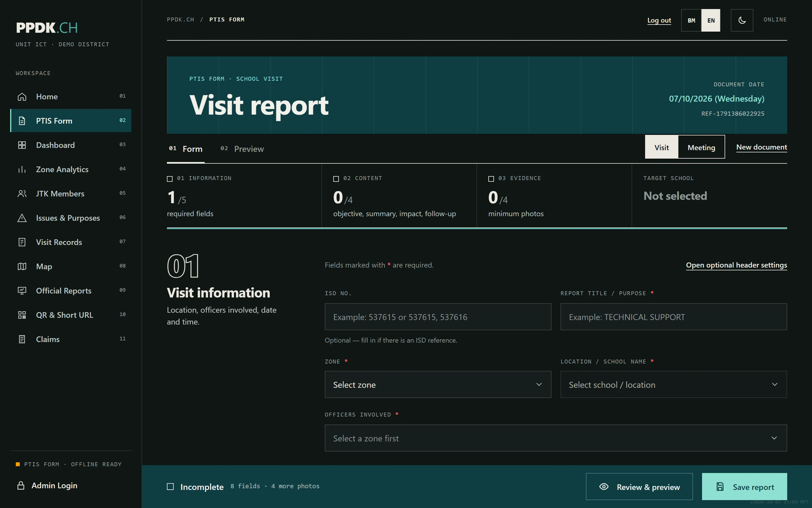The image size is (812, 508).
Task: Open the Officers Involved dropdown
Action: click(x=556, y=438)
